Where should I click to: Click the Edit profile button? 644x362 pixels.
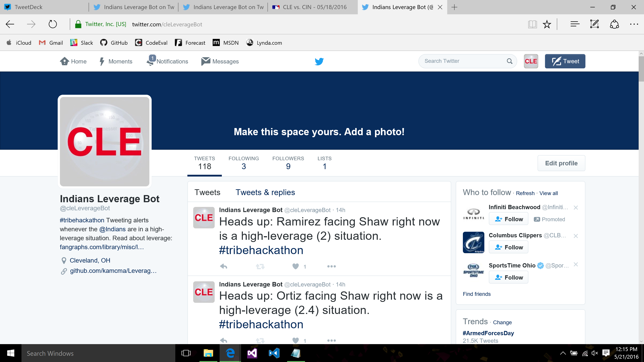click(x=561, y=163)
